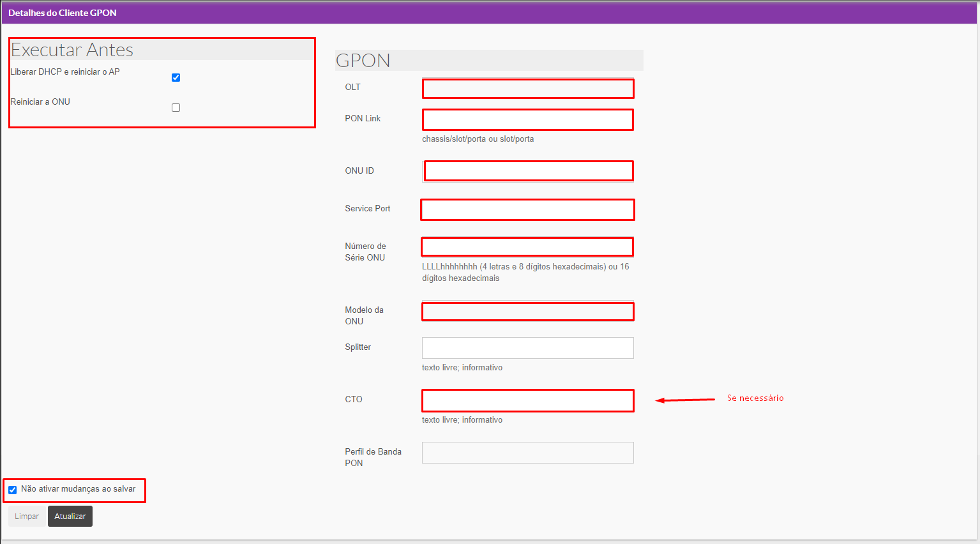This screenshot has width=980, height=544.
Task: Click the 'Detalhes do Cliente GPON' title bar
Action: pyautogui.click(x=63, y=13)
